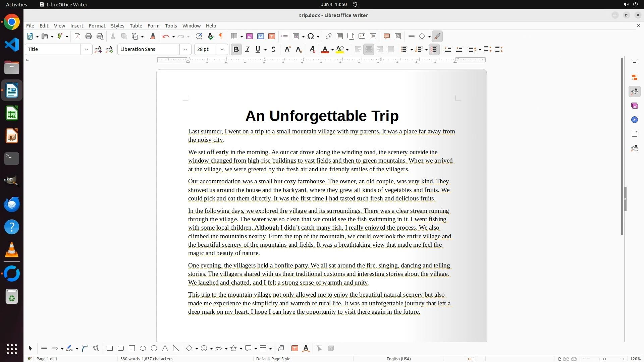Click the Insert Text Box drawing icon
The image size is (644, 362).
pos(295,349)
